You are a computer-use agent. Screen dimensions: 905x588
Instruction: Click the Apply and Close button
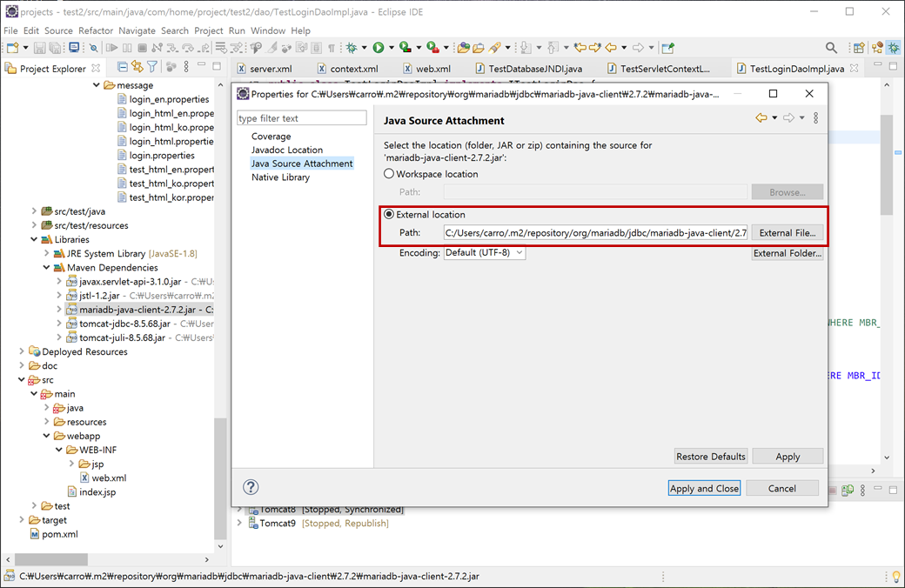pyautogui.click(x=704, y=488)
